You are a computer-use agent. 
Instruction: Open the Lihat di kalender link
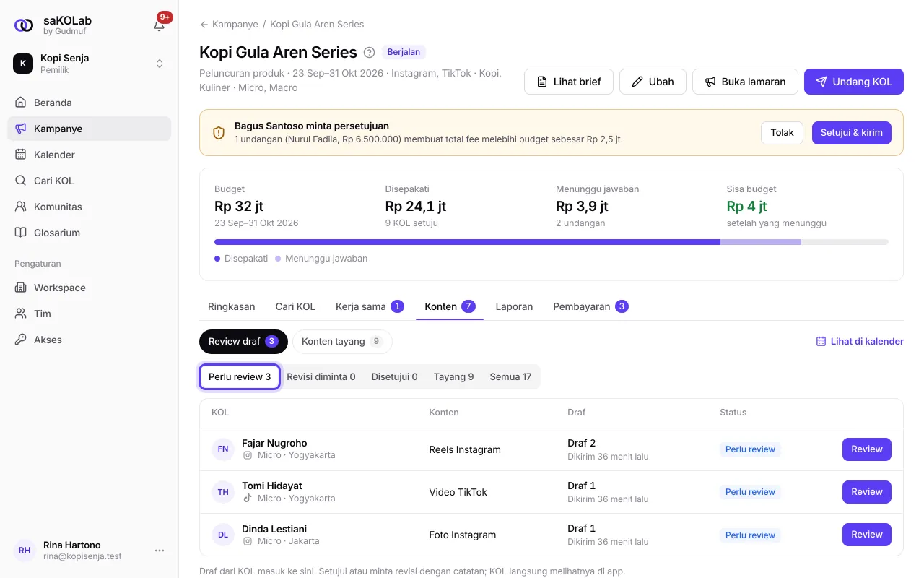click(x=860, y=342)
